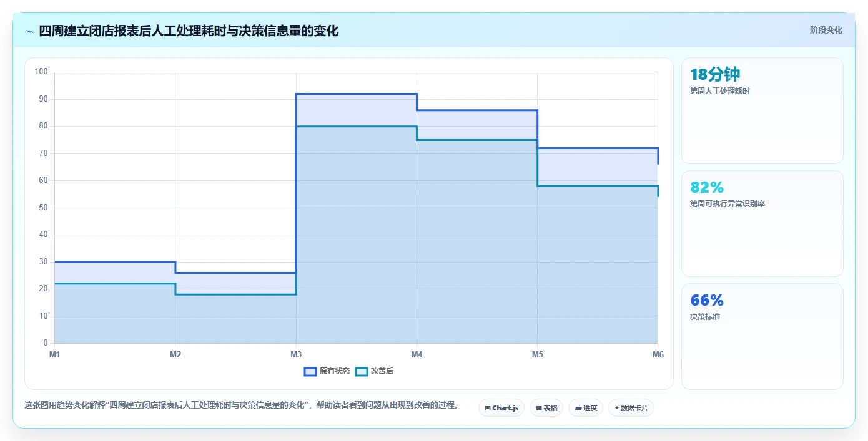Toggle the 原有状态 legend label
This screenshot has height=441, width=868.
pos(335,371)
